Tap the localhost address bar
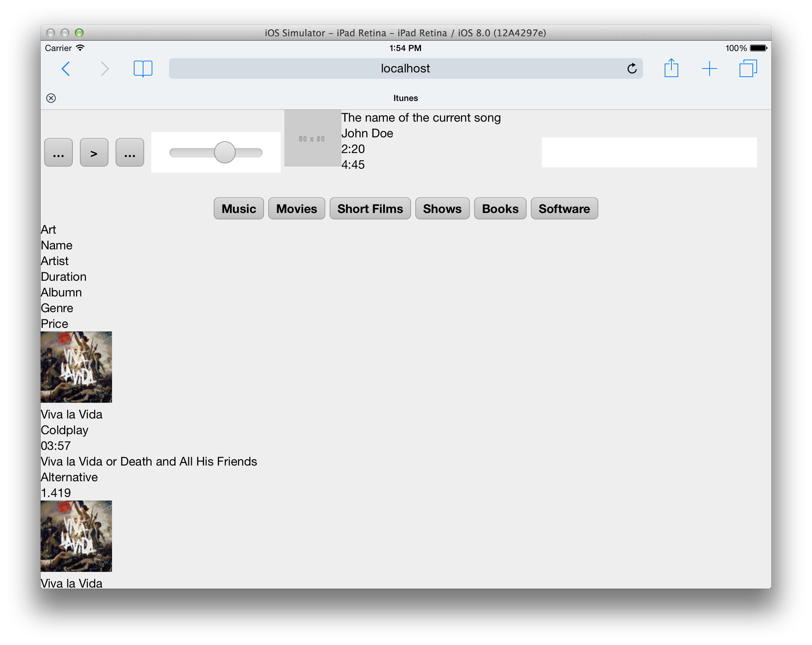 405,68
